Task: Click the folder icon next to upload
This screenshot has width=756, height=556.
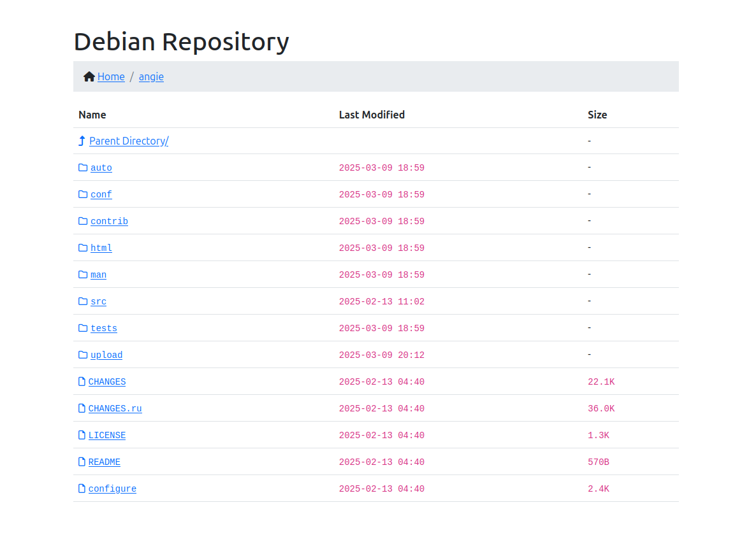Action: point(83,355)
